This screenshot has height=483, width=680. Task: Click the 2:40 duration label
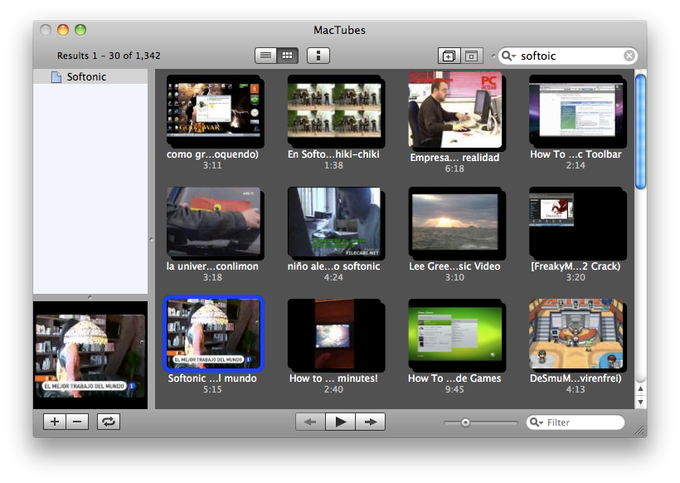(333, 389)
